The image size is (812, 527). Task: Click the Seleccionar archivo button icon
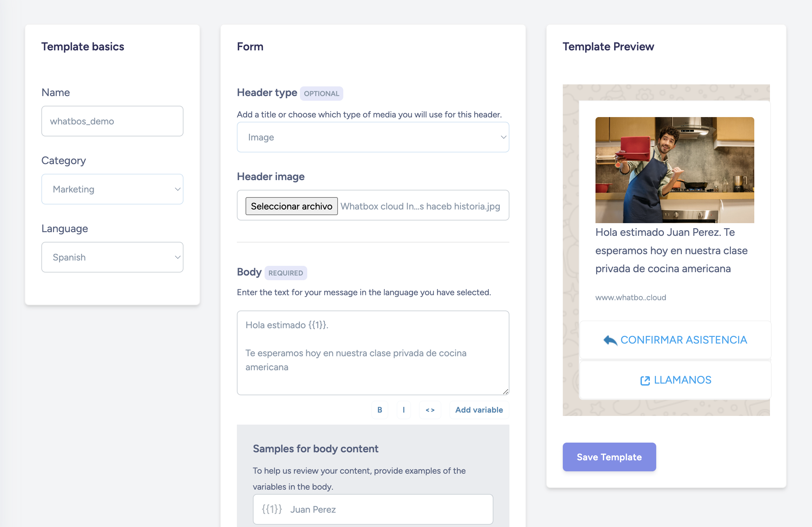(x=291, y=206)
